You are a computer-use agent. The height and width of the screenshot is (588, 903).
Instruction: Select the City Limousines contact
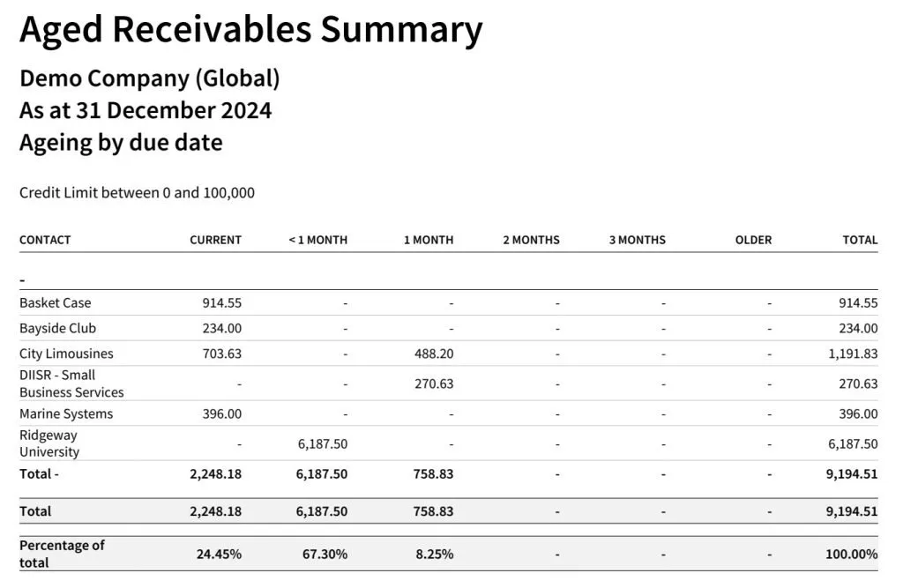(x=66, y=354)
